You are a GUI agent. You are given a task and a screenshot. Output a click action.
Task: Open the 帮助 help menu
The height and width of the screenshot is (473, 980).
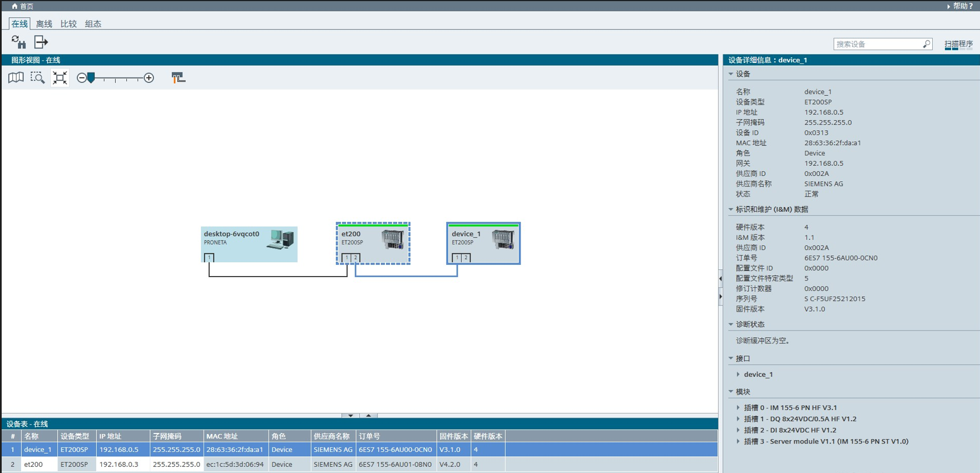pyautogui.click(x=960, y=6)
